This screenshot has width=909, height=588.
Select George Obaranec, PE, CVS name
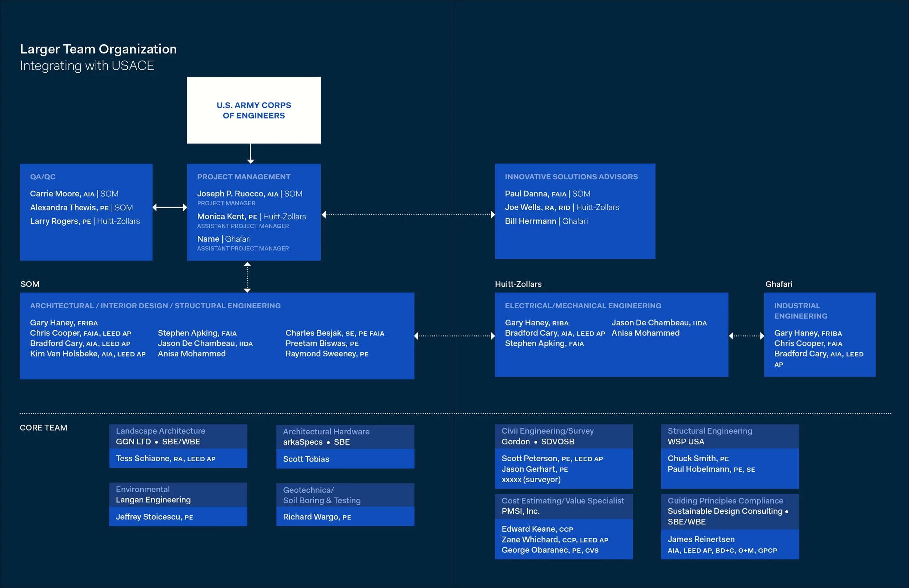[x=550, y=550]
